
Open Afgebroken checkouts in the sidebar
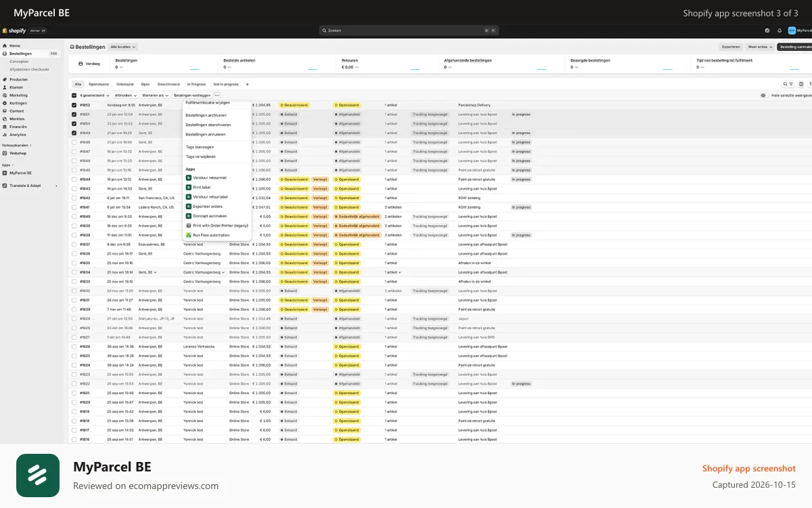(29, 69)
